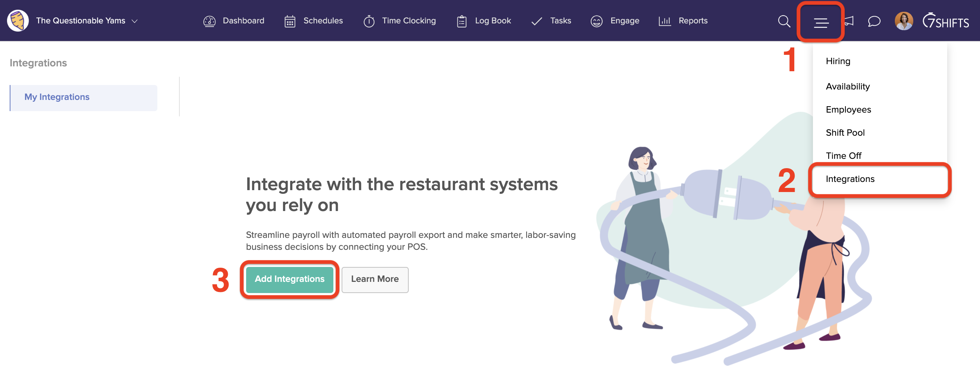
Task: Open the user profile avatar
Action: coord(904,21)
